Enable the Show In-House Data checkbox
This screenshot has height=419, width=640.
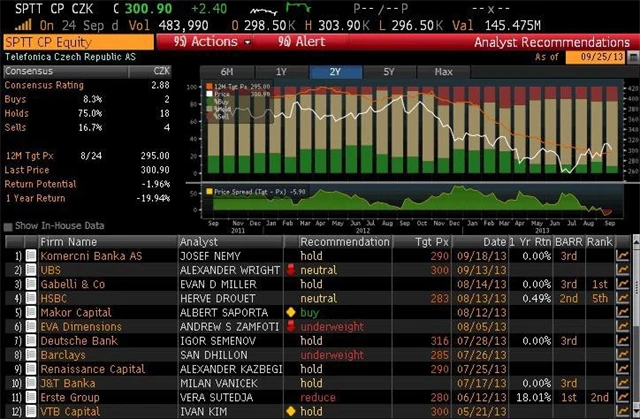pyautogui.click(x=8, y=226)
